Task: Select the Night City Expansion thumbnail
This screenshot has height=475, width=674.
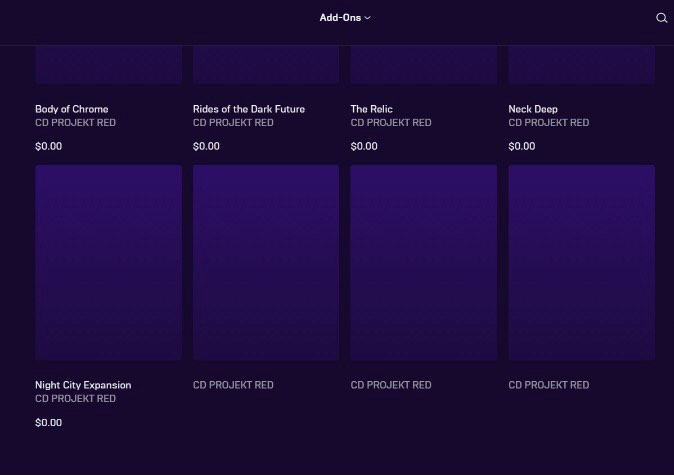Action: (x=108, y=262)
